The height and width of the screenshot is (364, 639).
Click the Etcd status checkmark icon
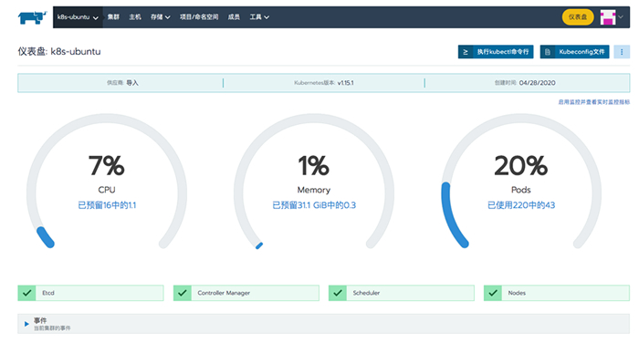click(26, 293)
